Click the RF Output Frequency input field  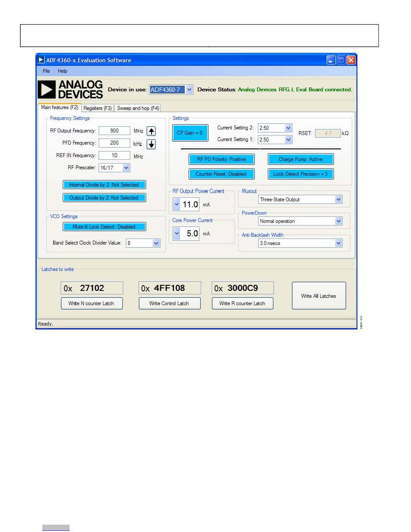point(114,131)
